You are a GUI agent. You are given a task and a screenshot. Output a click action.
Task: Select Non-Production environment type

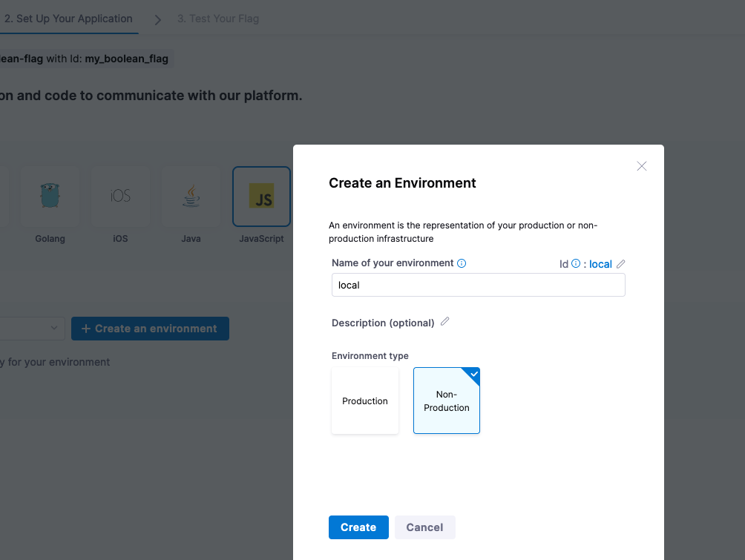pyautogui.click(x=447, y=401)
